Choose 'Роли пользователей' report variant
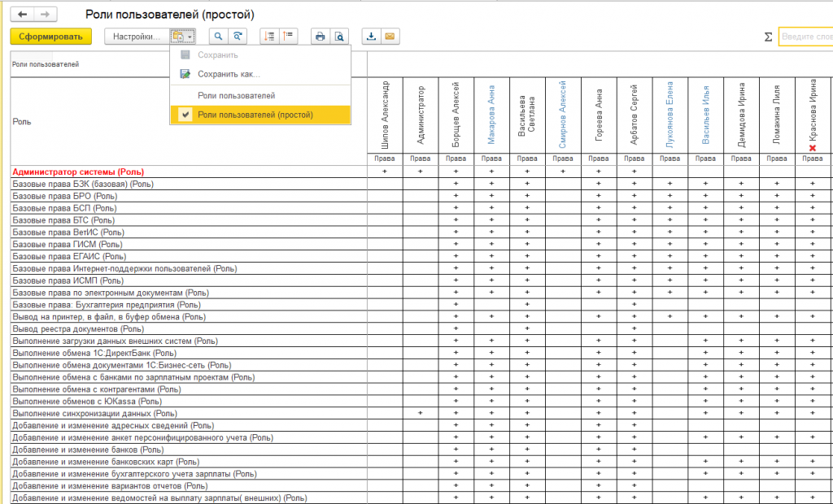Image resolution: width=833 pixels, height=504 pixels. coord(236,96)
